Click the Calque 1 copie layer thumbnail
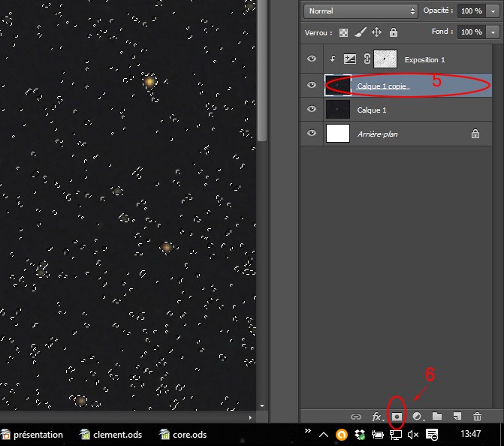 tap(338, 85)
